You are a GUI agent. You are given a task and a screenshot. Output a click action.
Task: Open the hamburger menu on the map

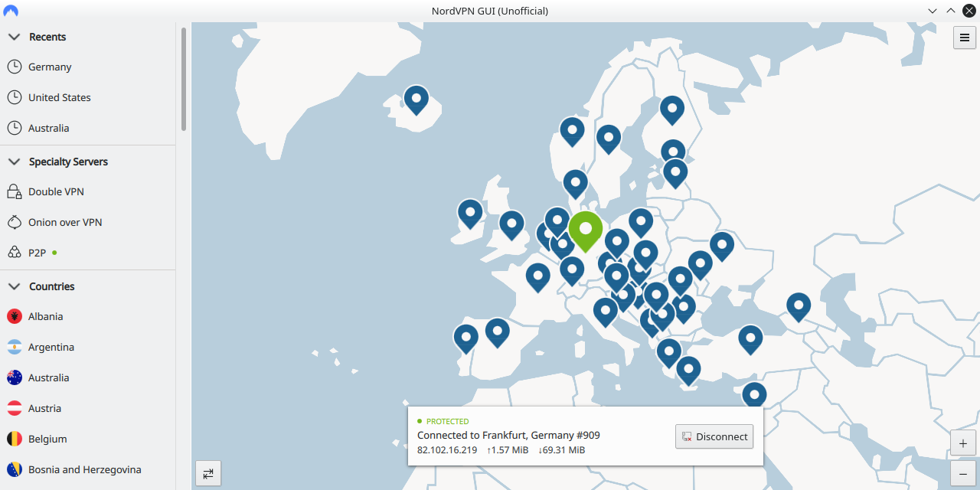pyautogui.click(x=964, y=37)
